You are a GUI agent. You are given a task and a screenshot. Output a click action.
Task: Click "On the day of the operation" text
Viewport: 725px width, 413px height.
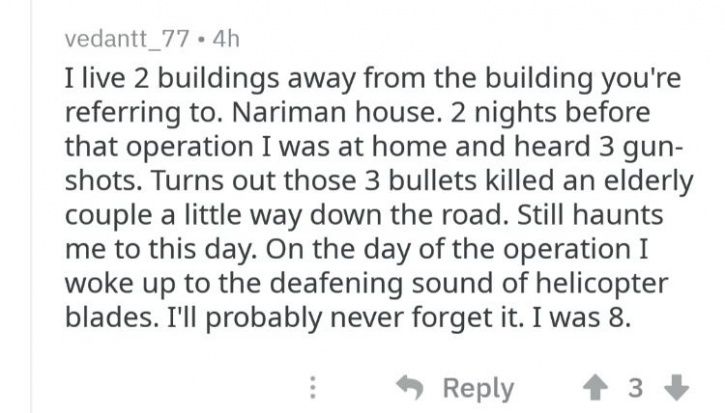[x=448, y=250]
